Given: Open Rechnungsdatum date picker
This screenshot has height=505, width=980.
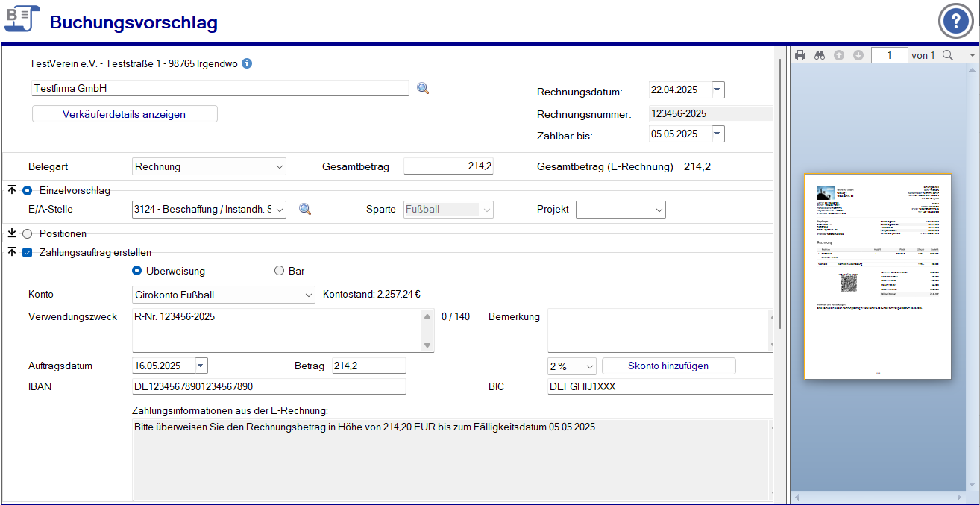Looking at the screenshot, I should tap(717, 90).
